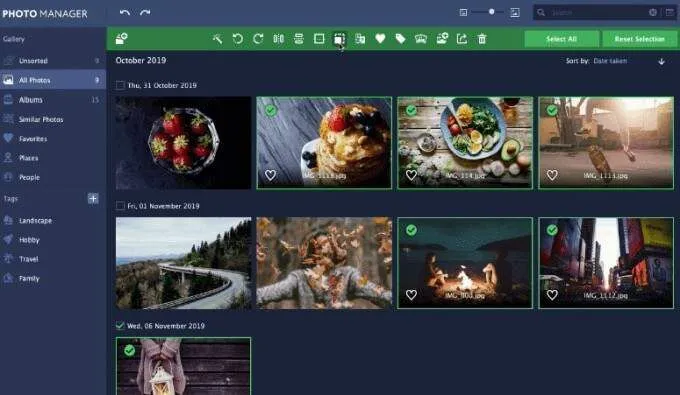Uncheck the Wed, 06 November 2019 checkbox
The height and width of the screenshot is (395, 680).
point(120,326)
